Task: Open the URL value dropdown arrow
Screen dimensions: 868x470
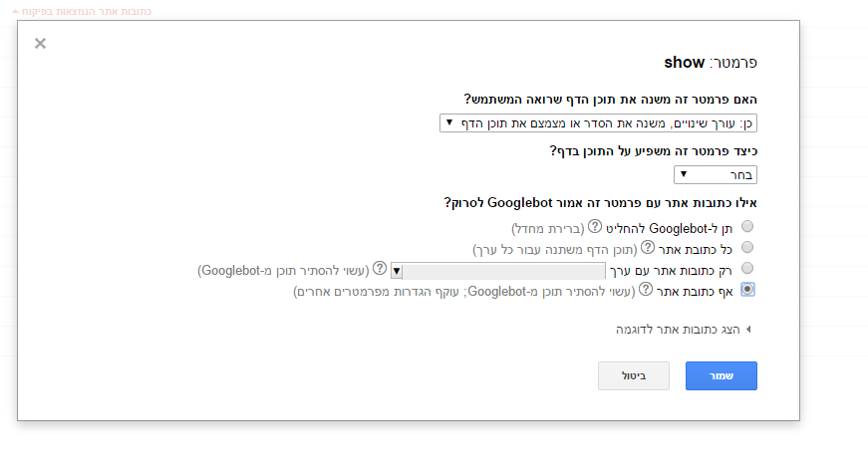Action: click(x=397, y=271)
